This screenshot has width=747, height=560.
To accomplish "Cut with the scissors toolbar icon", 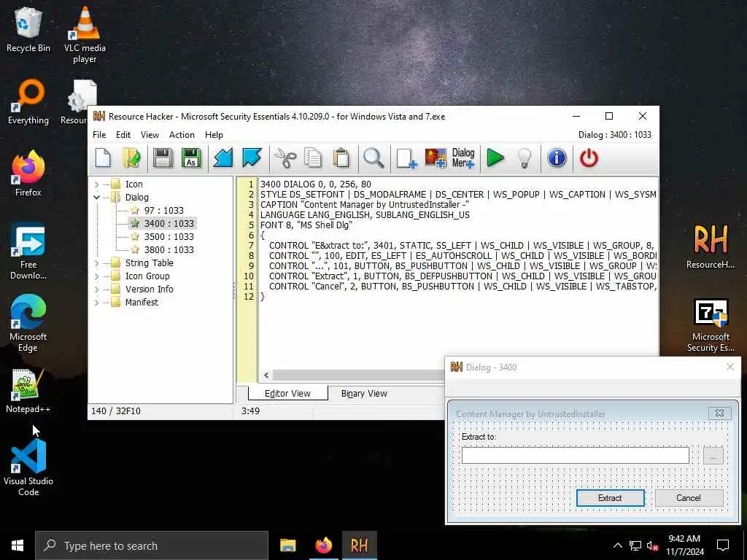I will click(x=285, y=158).
